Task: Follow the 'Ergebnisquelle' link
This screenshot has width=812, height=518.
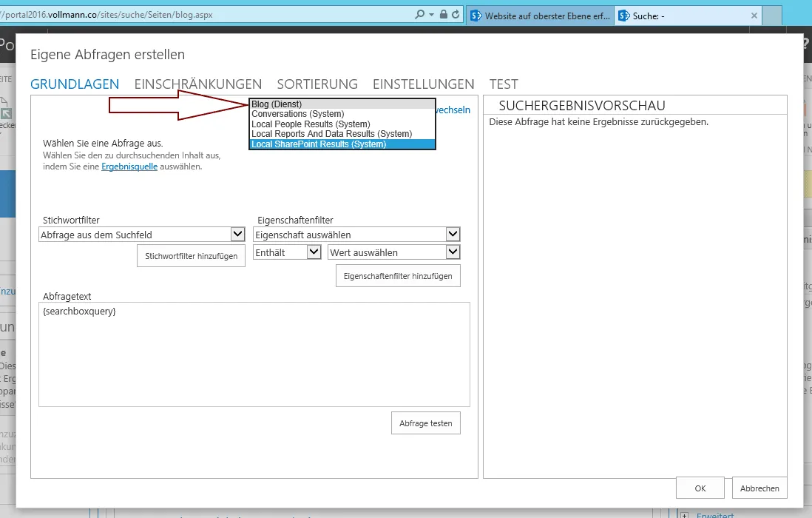Action: 129,166
